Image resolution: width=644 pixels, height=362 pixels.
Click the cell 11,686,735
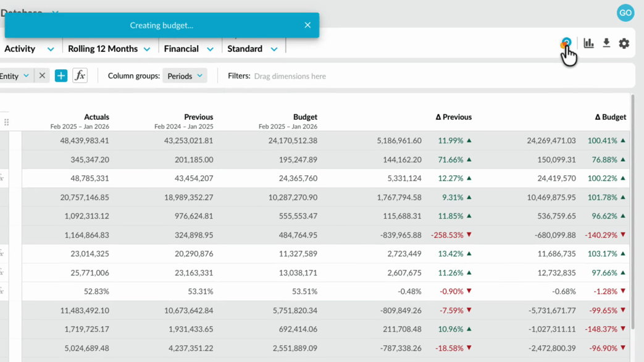(556, 253)
